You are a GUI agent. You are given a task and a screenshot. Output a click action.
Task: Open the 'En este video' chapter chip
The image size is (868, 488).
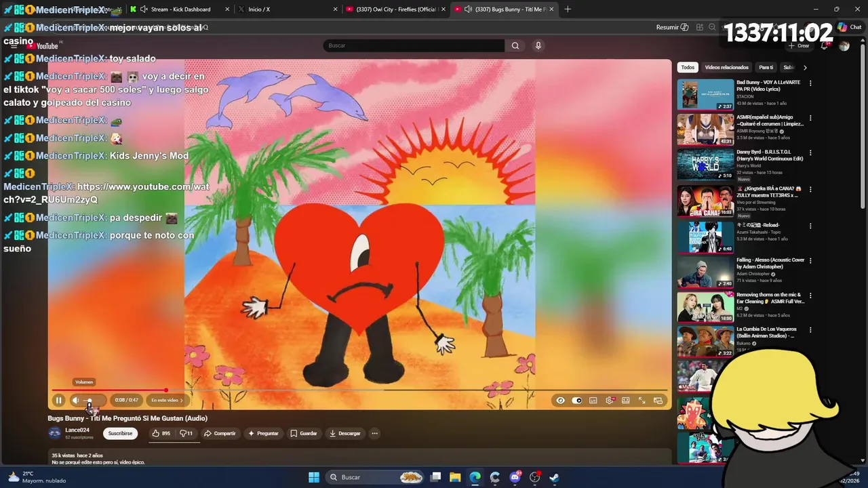point(167,400)
